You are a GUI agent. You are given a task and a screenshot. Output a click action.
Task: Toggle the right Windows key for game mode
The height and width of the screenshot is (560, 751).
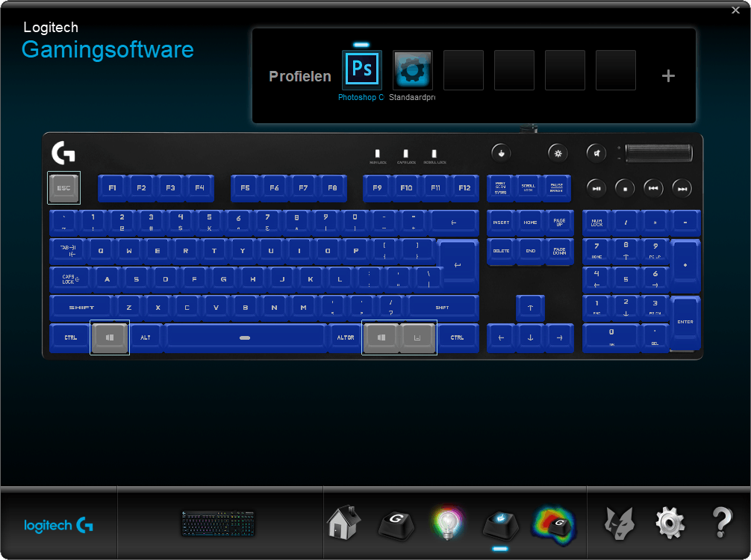coord(381,337)
